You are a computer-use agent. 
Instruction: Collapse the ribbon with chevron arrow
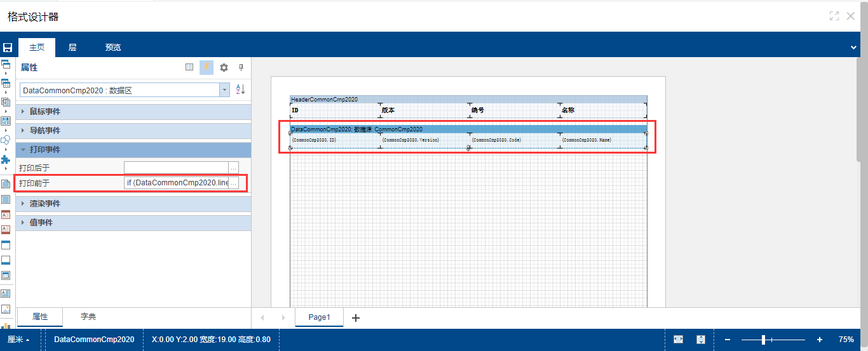854,48
